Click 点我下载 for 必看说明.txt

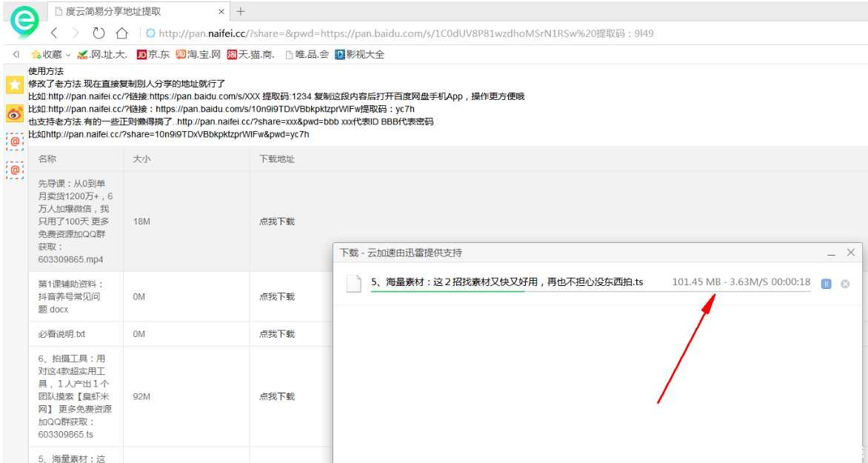click(277, 334)
